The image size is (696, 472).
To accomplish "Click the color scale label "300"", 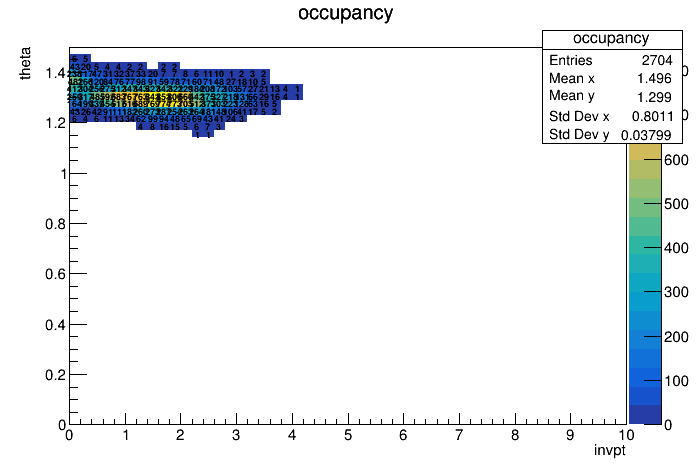I will point(676,292).
